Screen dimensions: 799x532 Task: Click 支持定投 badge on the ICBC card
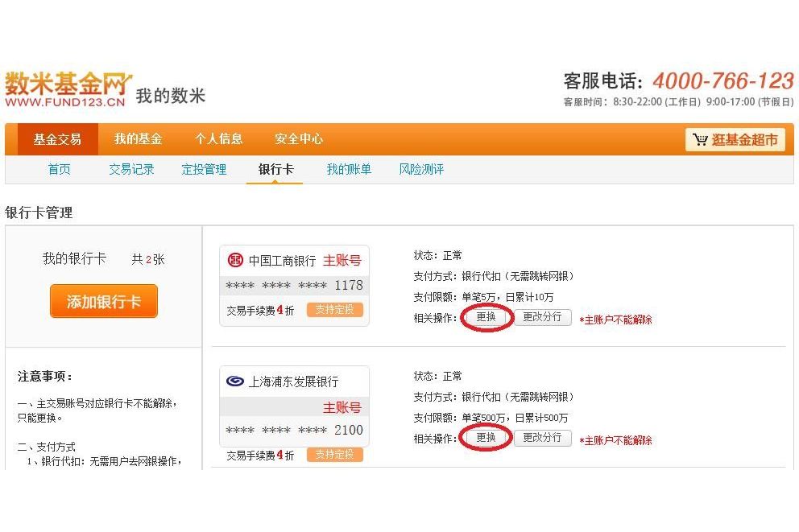[x=335, y=310]
